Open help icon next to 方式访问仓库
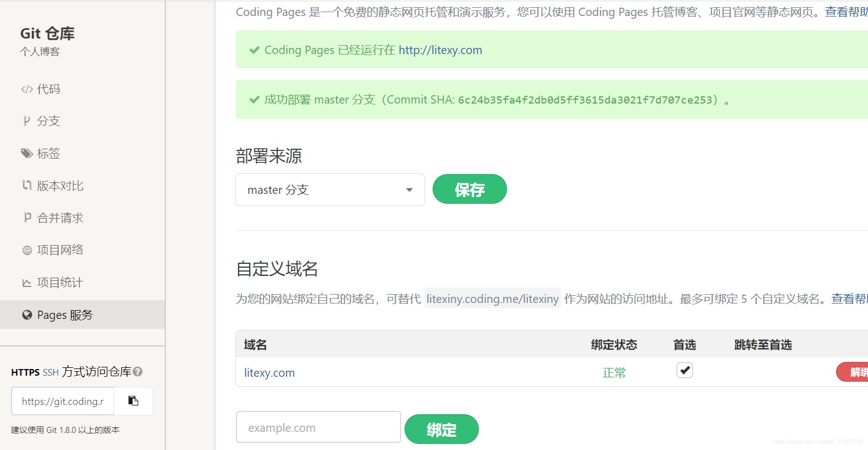Image resolution: width=868 pixels, height=450 pixels. pyautogui.click(x=138, y=372)
